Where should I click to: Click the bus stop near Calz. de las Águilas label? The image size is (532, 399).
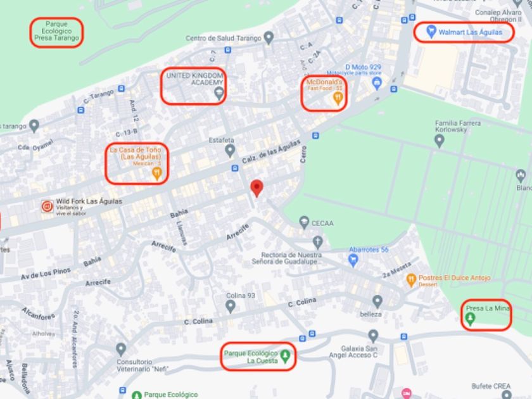click(x=235, y=168)
